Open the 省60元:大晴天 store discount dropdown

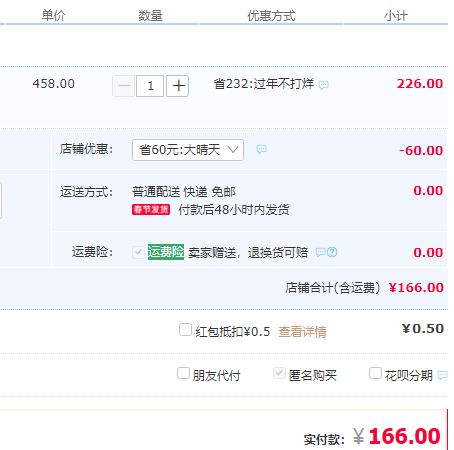tap(188, 150)
